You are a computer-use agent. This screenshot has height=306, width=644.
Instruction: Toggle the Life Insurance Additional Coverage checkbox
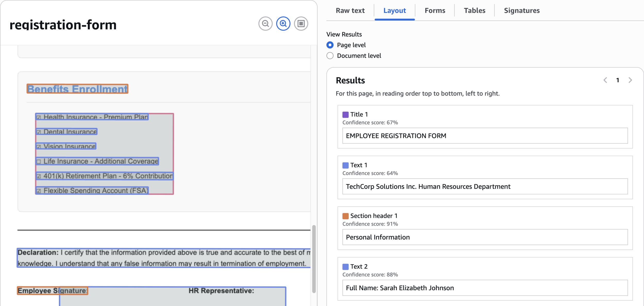click(39, 161)
